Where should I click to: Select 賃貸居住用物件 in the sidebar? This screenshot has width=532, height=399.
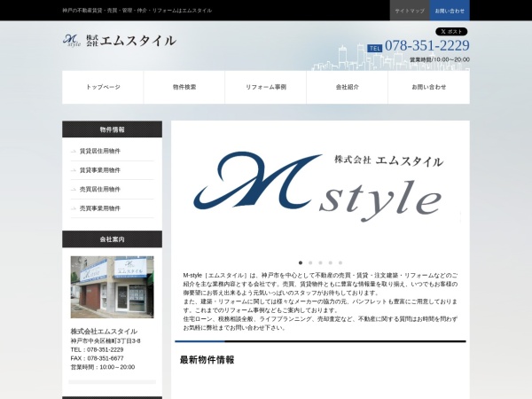[100, 152]
